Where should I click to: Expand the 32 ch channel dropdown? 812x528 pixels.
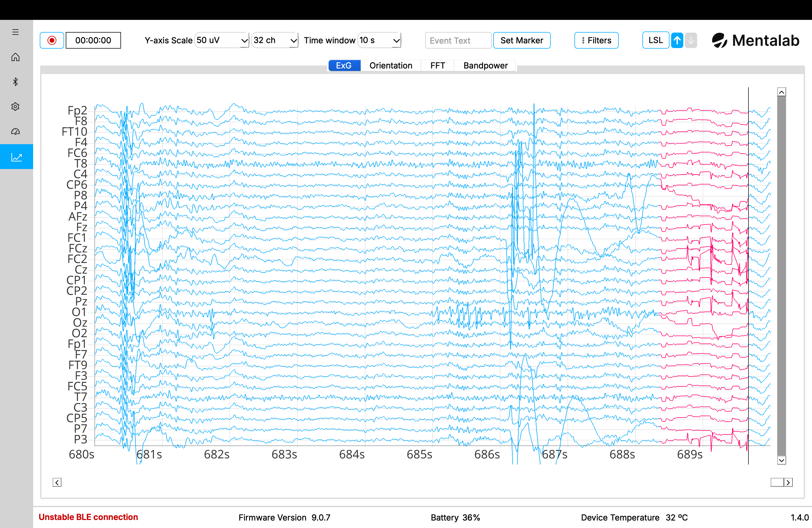(275, 41)
